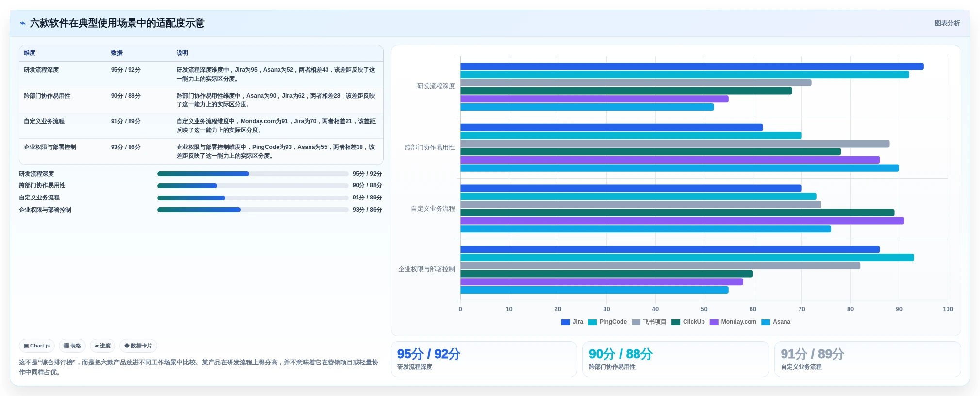Click the 50 tick on the chart x-axis
This screenshot has width=980, height=396.
tap(704, 309)
